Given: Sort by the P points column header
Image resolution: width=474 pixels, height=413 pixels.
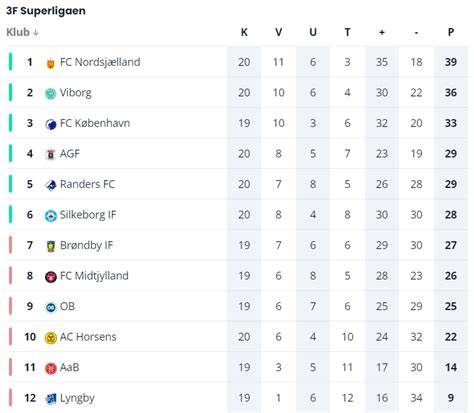Looking at the screenshot, I should [450, 32].
